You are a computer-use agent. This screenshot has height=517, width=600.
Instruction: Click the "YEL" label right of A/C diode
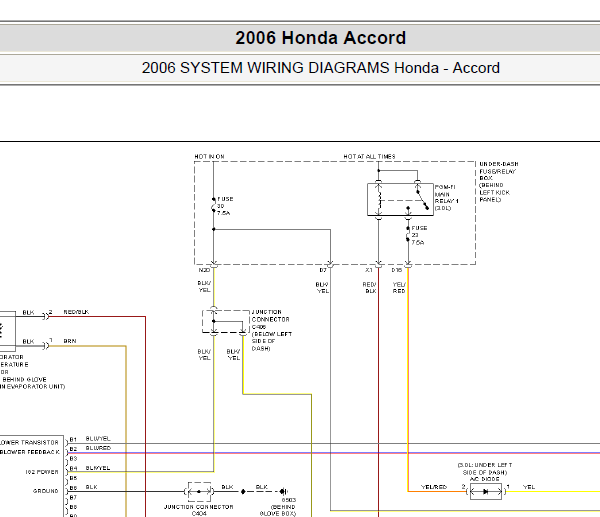click(529, 487)
